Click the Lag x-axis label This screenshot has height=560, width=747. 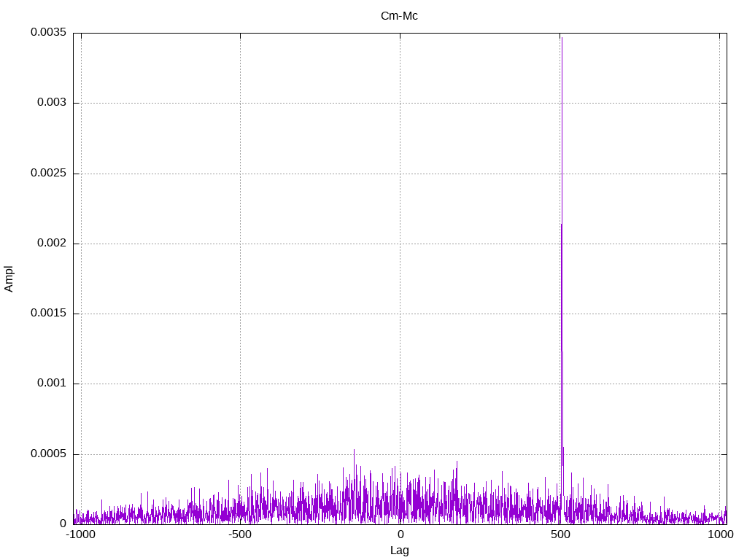click(399, 551)
